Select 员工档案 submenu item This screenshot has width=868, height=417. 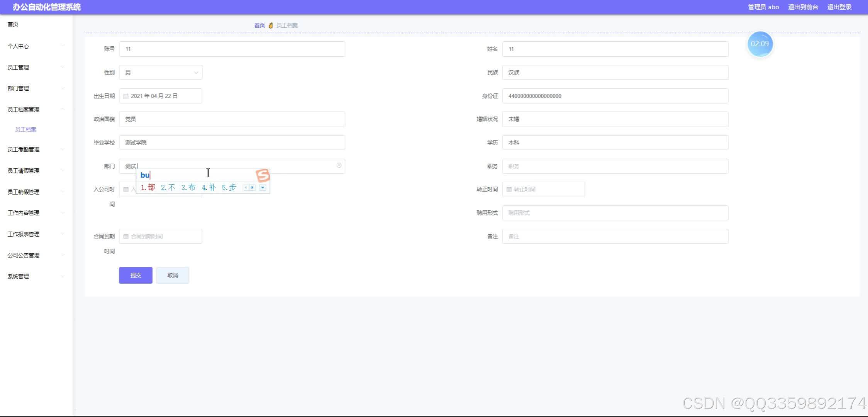pos(26,130)
